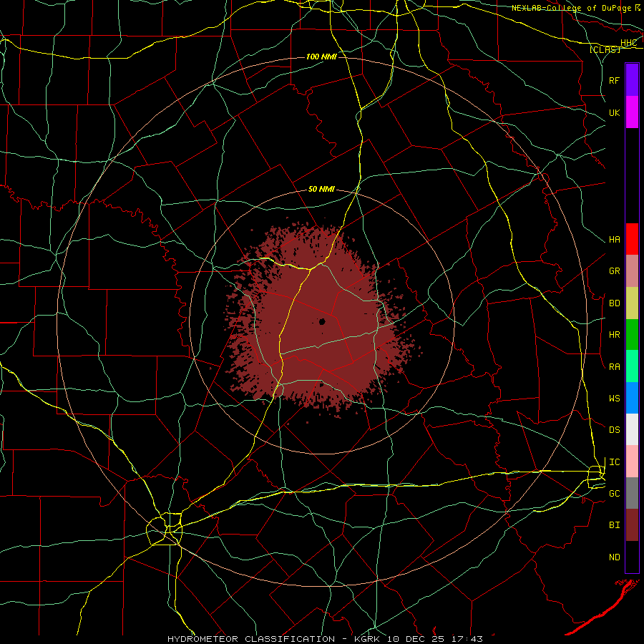This screenshot has height=644, width=644.
Task: Click the GR legend label
Action: [x=615, y=271]
